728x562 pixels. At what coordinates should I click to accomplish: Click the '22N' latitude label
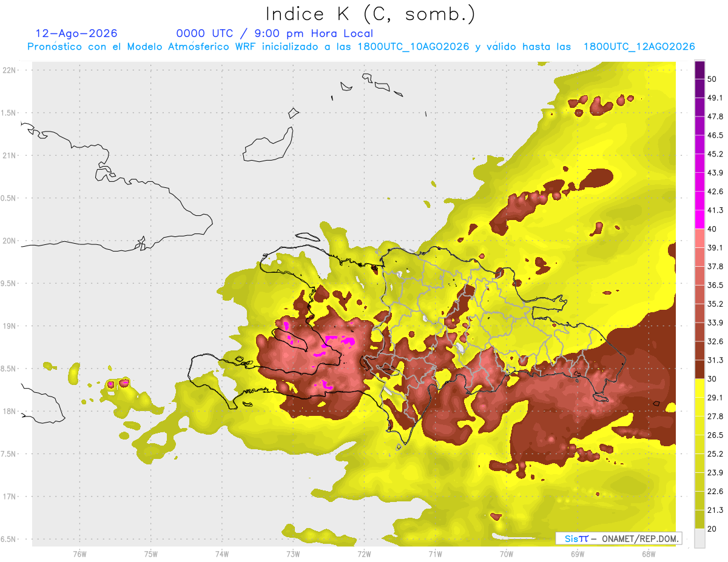coord(9,70)
